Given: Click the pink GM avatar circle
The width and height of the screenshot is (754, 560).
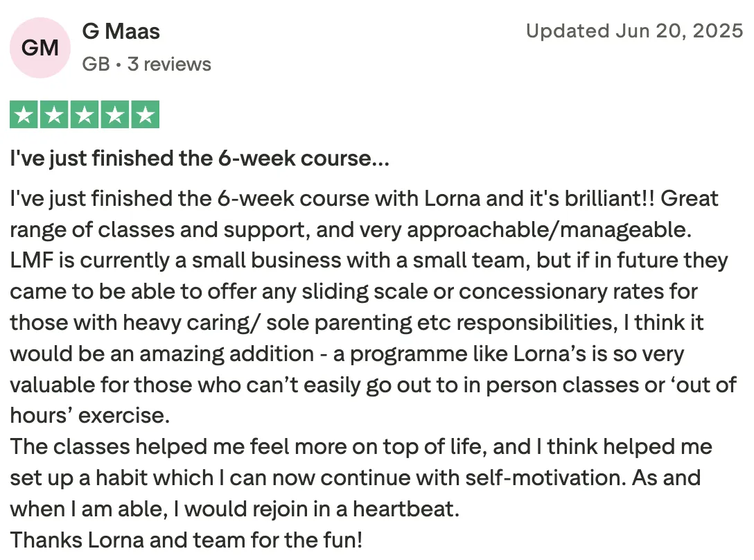Looking at the screenshot, I should click(40, 48).
